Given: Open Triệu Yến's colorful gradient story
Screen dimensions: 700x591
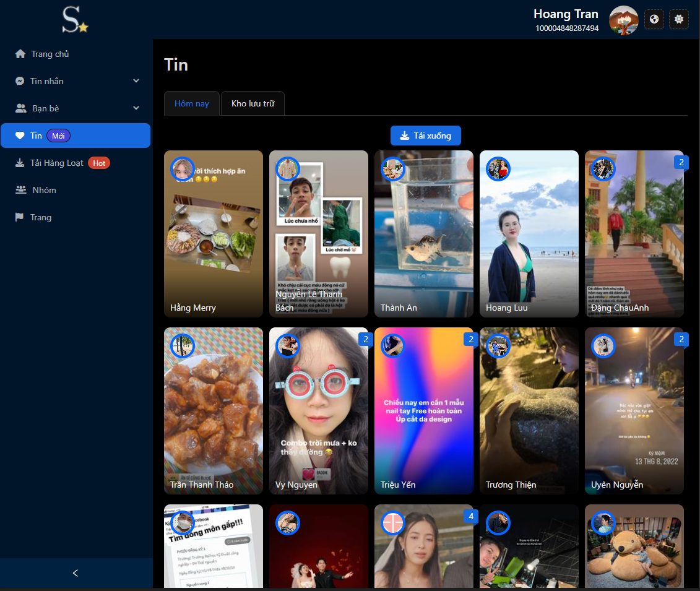Looking at the screenshot, I should point(424,411).
